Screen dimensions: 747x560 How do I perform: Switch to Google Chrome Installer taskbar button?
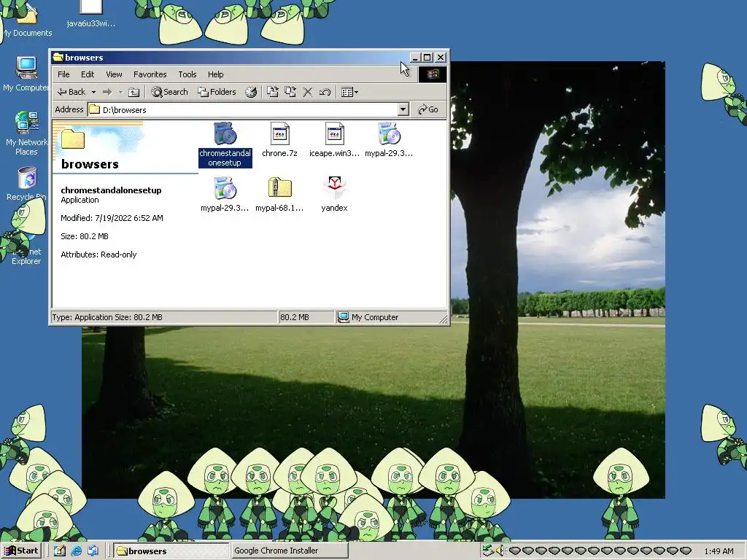tap(289, 551)
